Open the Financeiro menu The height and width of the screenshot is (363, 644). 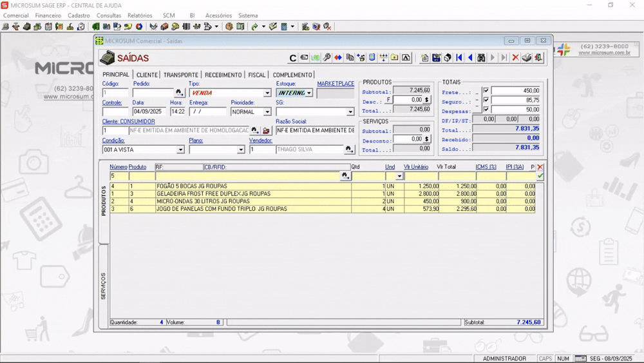click(48, 15)
